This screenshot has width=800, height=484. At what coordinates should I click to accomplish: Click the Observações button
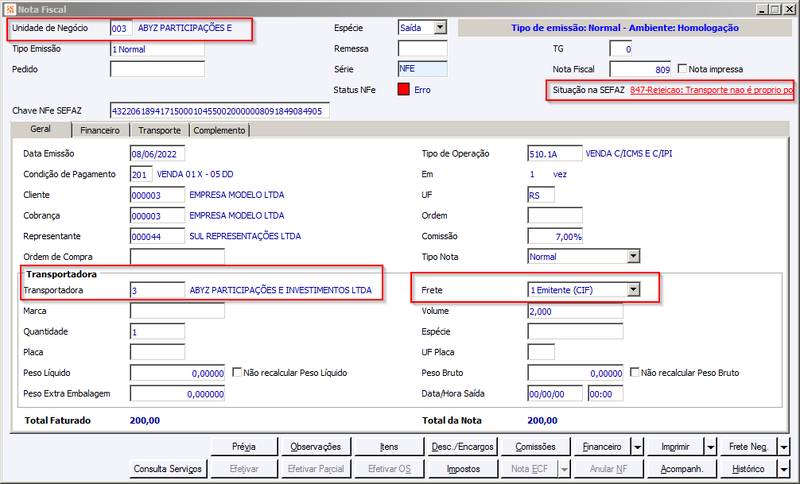point(316,447)
